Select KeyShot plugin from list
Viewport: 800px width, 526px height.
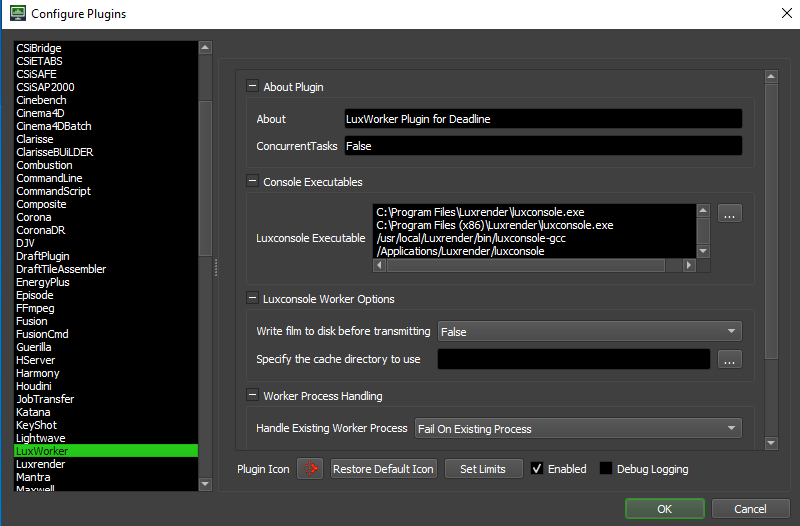click(38, 425)
